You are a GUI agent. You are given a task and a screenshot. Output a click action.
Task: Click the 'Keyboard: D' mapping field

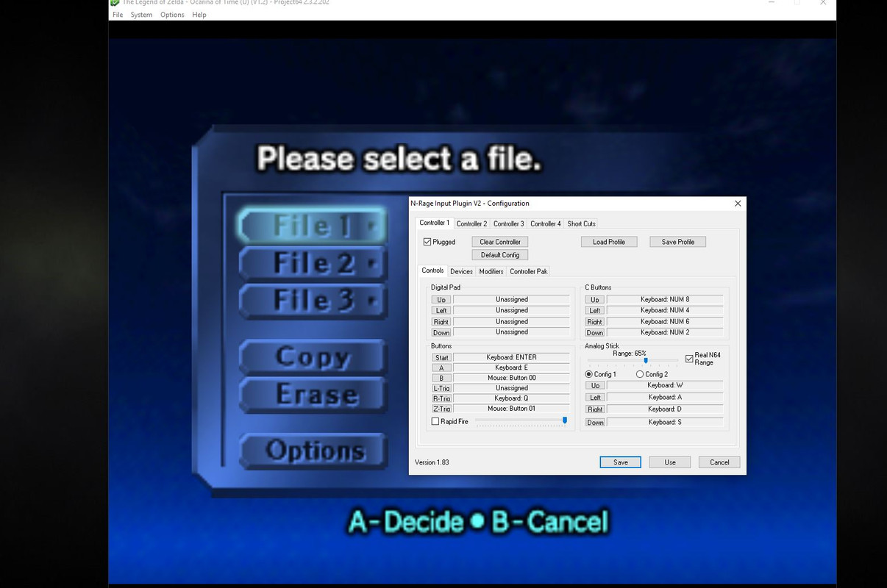click(x=665, y=409)
